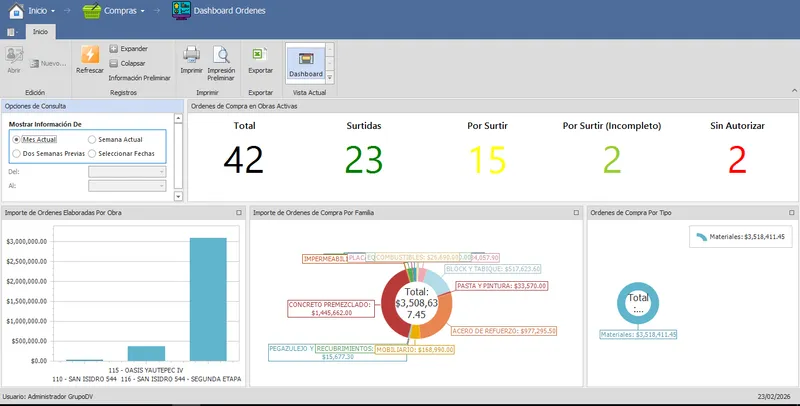The image size is (800, 406).
Task: Click the Expander plus icon
Action: [x=113, y=49]
